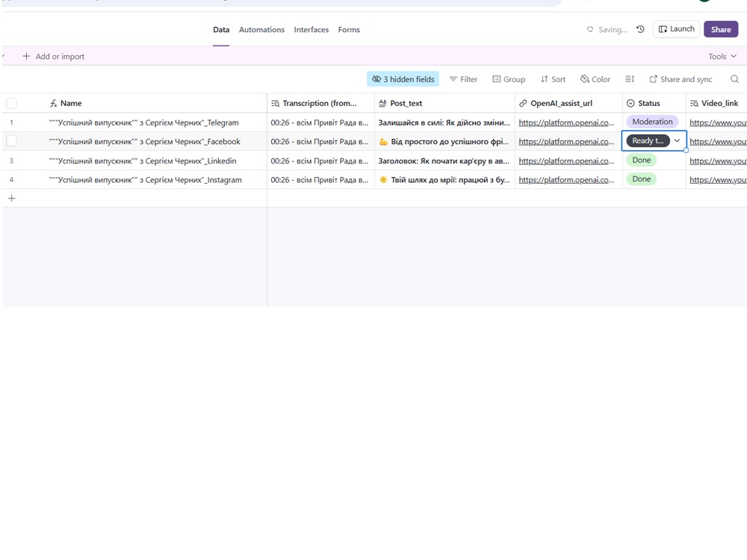Select Post_text cell starting 'Залишайся в силі'
747x560 pixels.
[x=444, y=122]
